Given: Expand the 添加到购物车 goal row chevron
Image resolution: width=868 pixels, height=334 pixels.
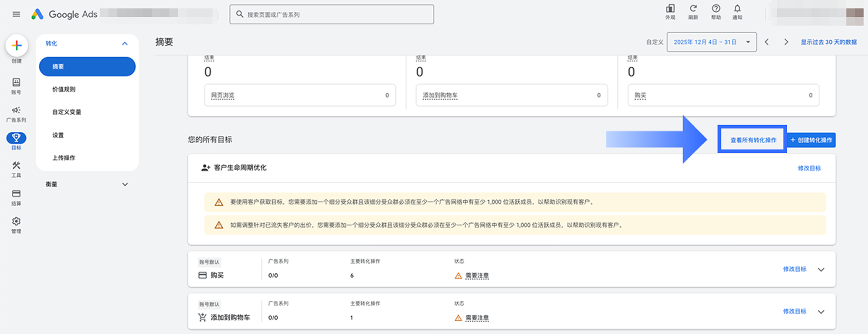Looking at the screenshot, I should pos(821,312).
